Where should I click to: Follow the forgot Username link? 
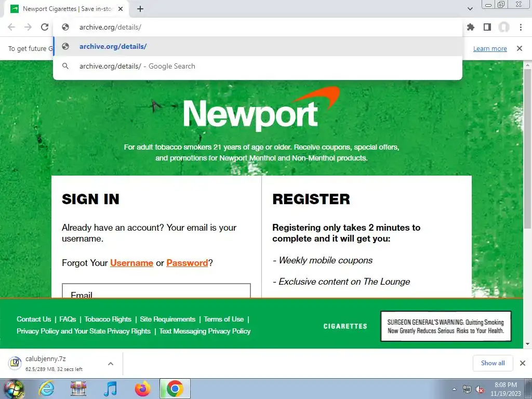click(x=131, y=263)
